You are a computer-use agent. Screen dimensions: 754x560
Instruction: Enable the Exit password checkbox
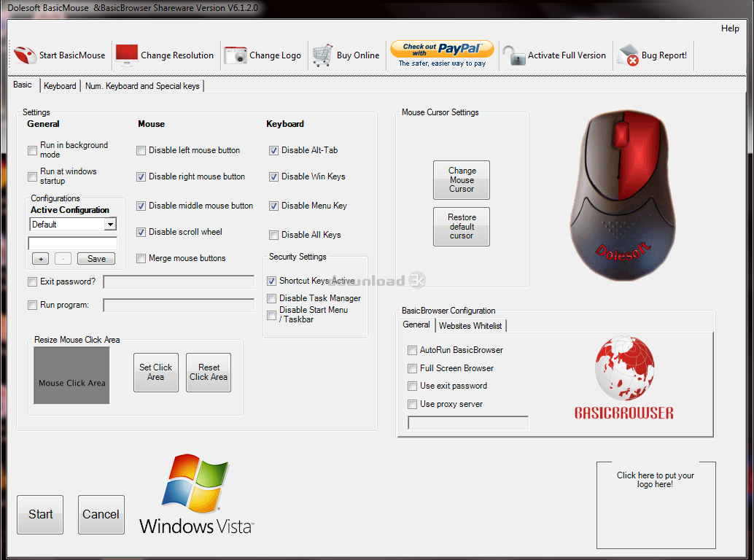(x=32, y=281)
